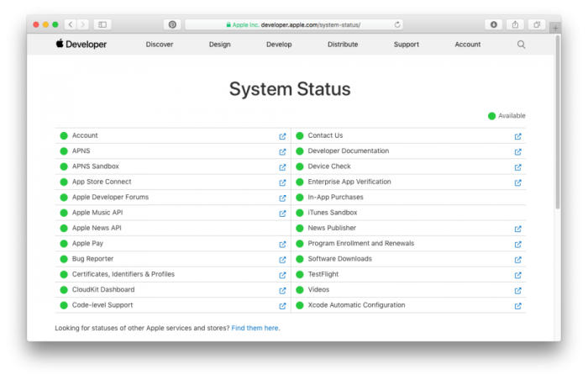Click the search magnifier in the Developer nav
The height and width of the screenshot is (380, 588).
pyautogui.click(x=521, y=45)
